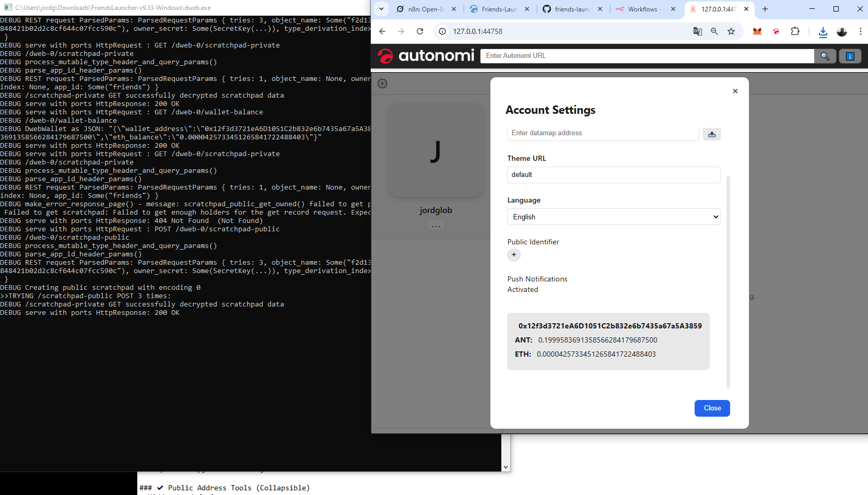Click the browser back arrow
This screenshot has width=868, height=495.
point(382,31)
